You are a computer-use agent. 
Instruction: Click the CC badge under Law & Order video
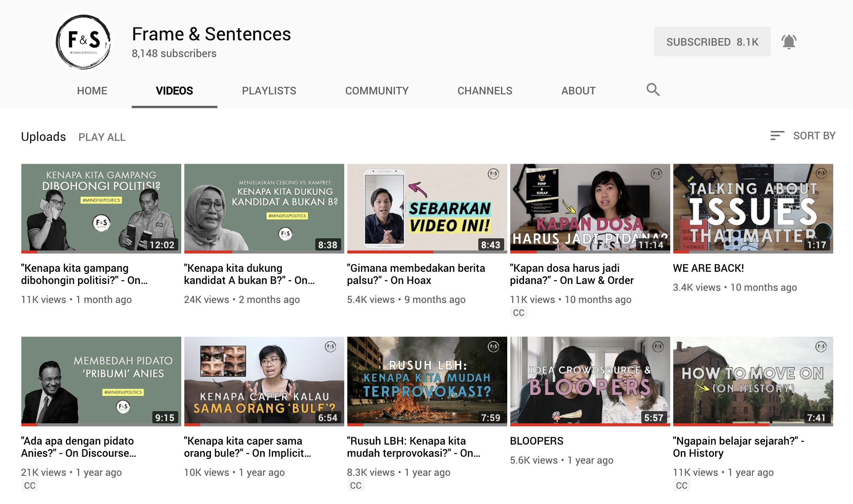tap(518, 313)
